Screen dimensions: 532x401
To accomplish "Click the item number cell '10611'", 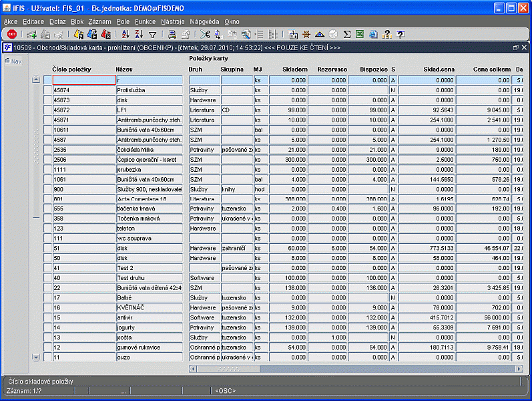I will click(84, 130).
